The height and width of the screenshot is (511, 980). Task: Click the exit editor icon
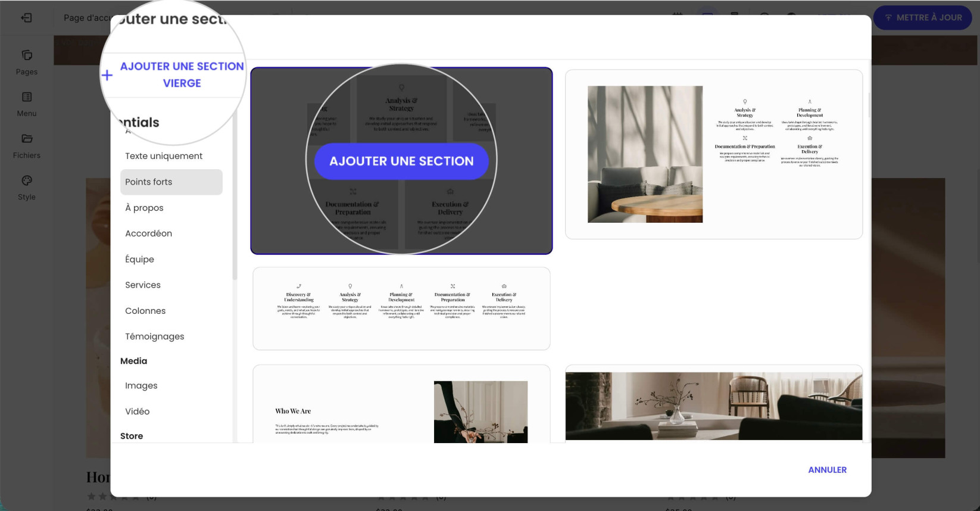tap(26, 18)
